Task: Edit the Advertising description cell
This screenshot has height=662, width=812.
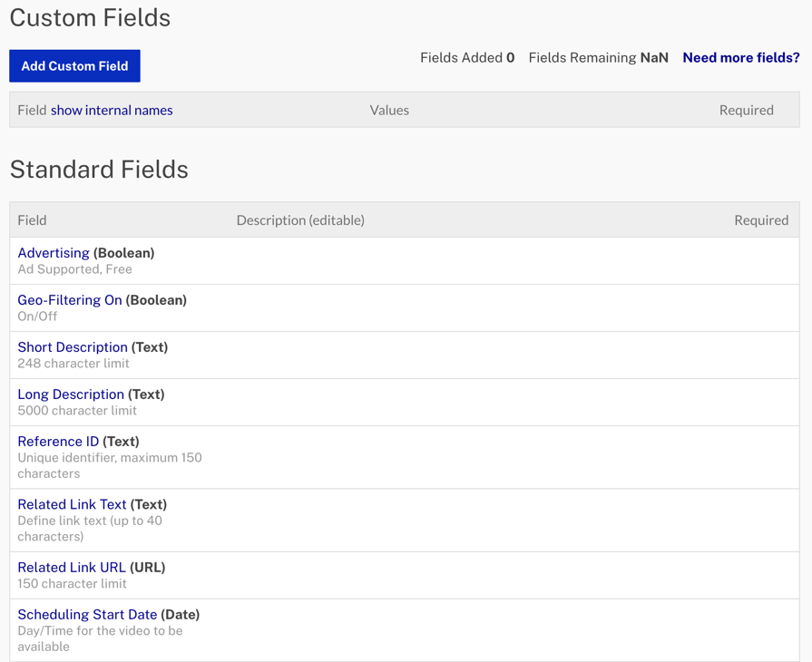Action: [466, 261]
